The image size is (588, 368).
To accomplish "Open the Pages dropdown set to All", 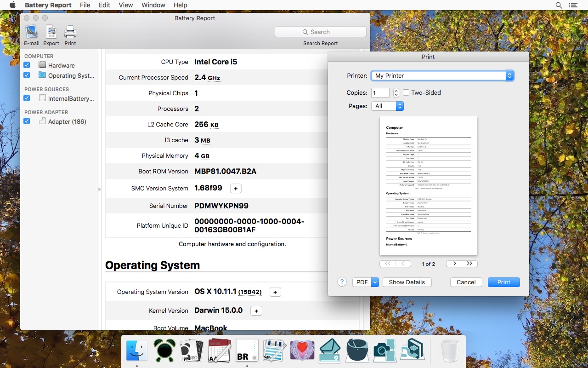I will tap(387, 106).
